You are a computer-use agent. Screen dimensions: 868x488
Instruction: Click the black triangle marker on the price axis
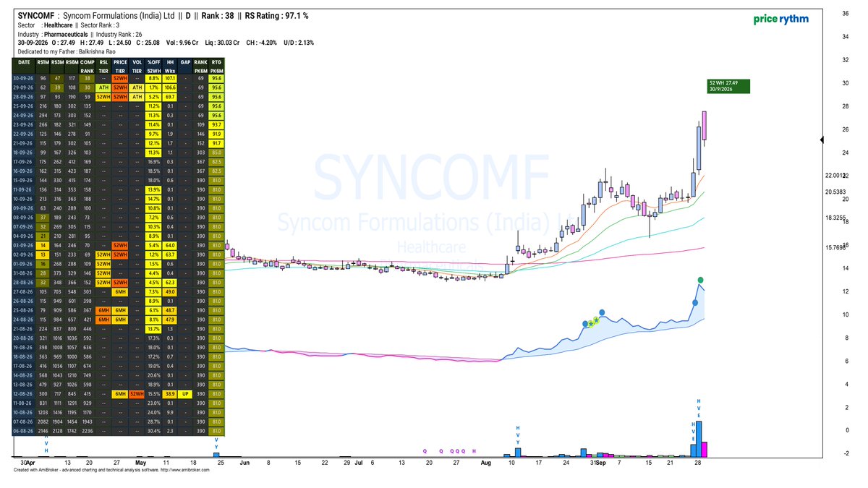820,140
